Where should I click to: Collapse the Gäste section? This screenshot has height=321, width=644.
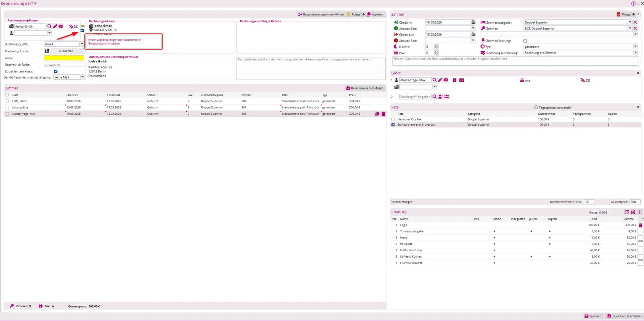coord(638,73)
